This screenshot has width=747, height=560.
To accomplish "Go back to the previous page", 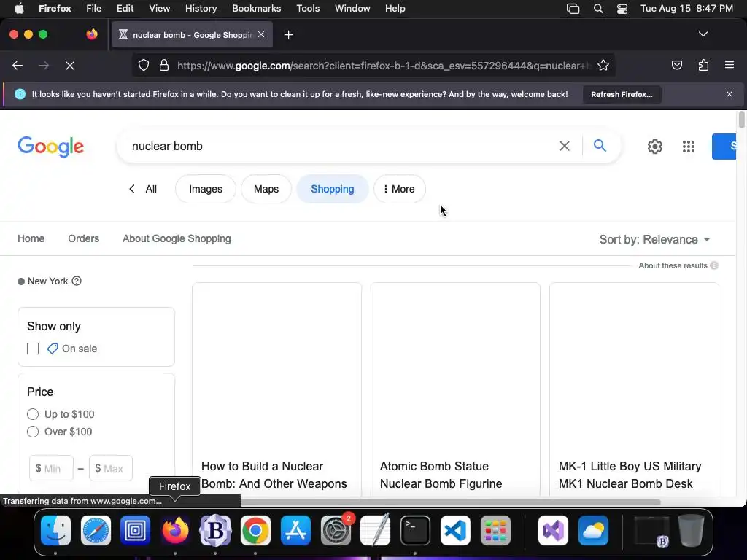I will tap(18, 66).
